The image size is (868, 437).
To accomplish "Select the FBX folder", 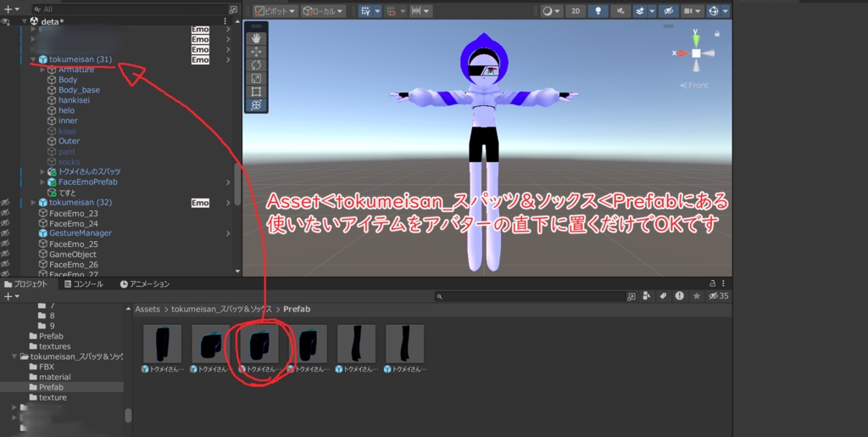I will (47, 367).
